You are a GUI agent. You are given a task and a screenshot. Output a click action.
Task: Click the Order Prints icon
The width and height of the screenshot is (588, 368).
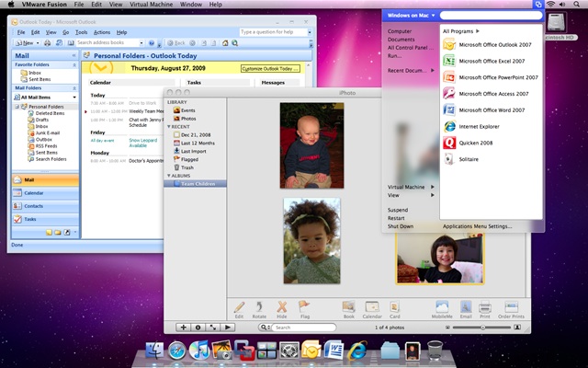(511, 307)
